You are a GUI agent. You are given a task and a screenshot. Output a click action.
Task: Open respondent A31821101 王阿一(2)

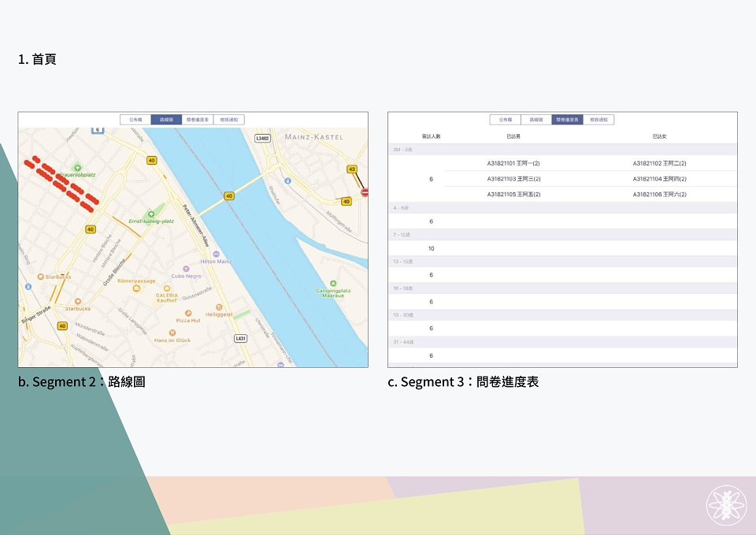(x=513, y=164)
